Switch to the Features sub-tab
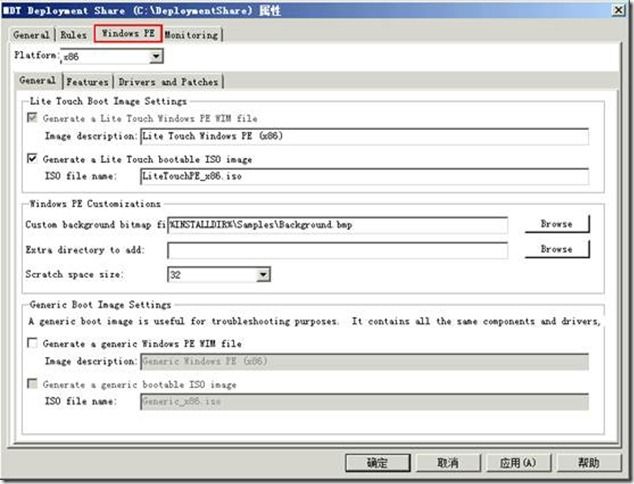This screenshot has width=634, height=484. click(88, 82)
